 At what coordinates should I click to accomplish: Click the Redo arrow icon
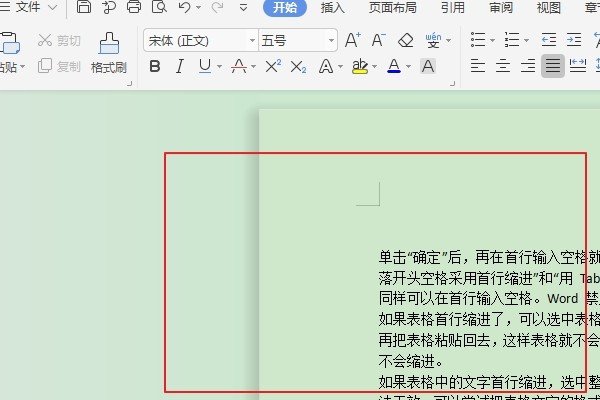coord(217,7)
